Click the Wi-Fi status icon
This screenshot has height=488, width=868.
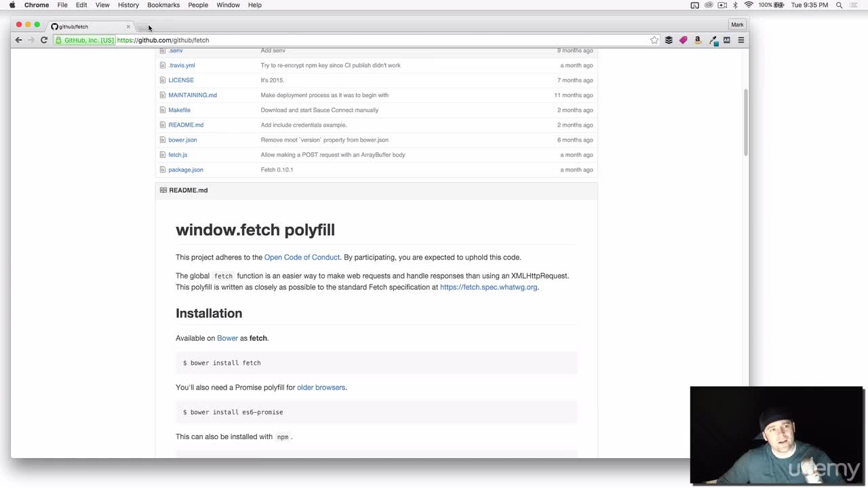coord(749,5)
